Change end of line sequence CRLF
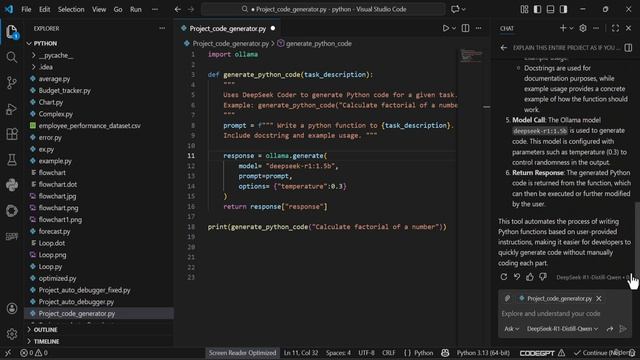Screen dimensions: 640x360 [x=389, y=353]
